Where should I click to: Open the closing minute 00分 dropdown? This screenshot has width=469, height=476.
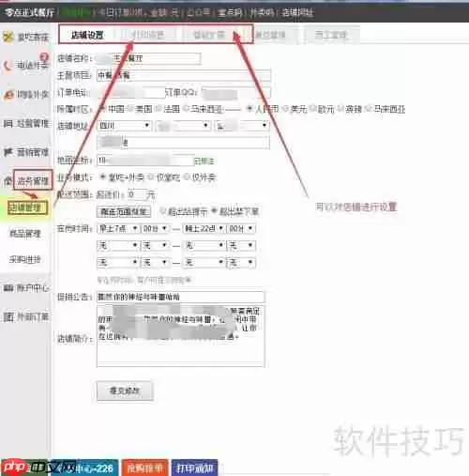pyautogui.click(x=241, y=228)
